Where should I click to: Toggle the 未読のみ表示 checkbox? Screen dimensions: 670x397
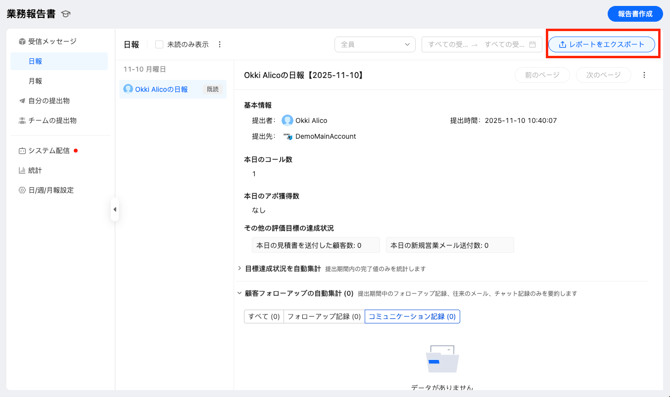point(159,44)
